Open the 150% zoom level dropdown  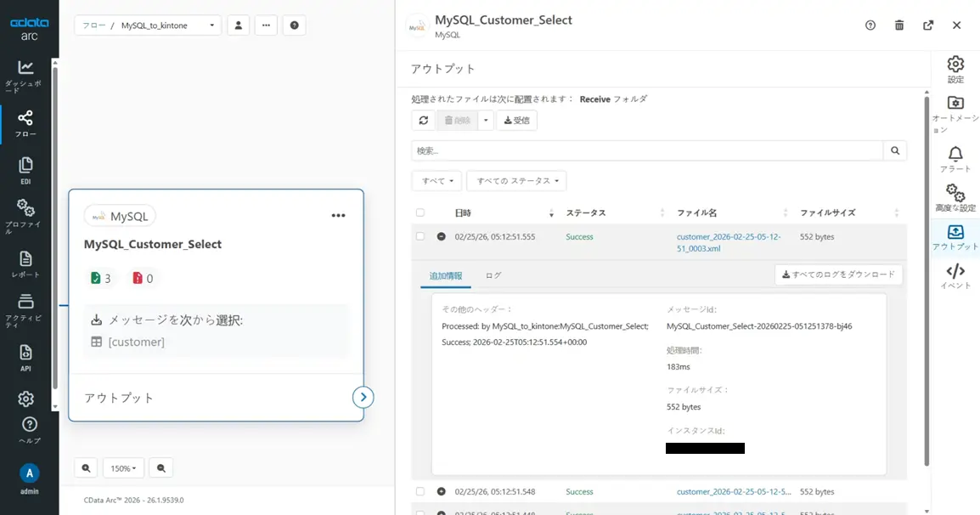tap(123, 468)
